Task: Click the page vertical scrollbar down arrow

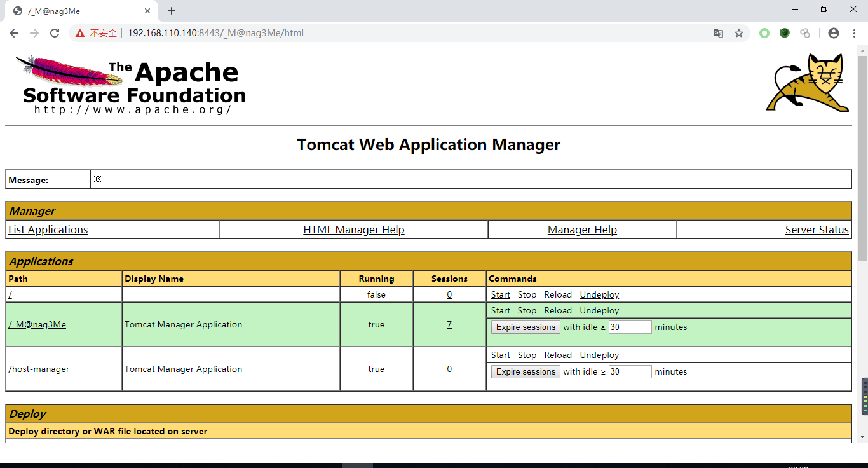Action: pyautogui.click(x=862, y=437)
